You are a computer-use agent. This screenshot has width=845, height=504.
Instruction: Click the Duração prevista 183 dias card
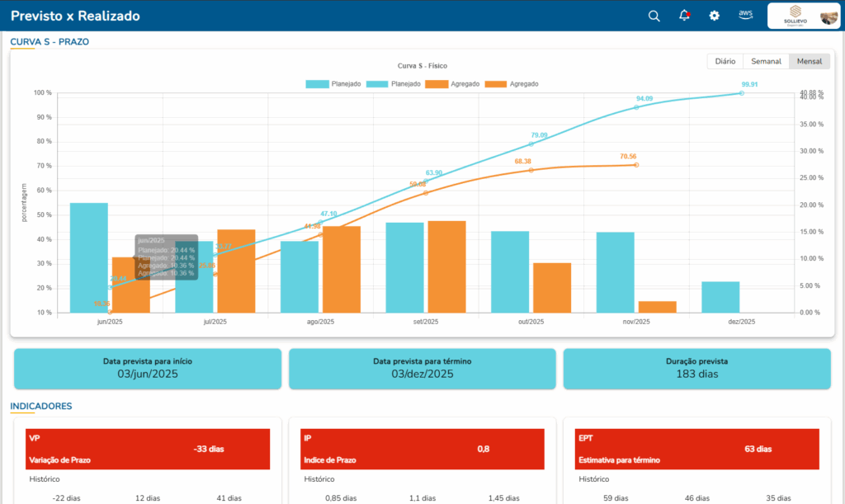(x=696, y=368)
